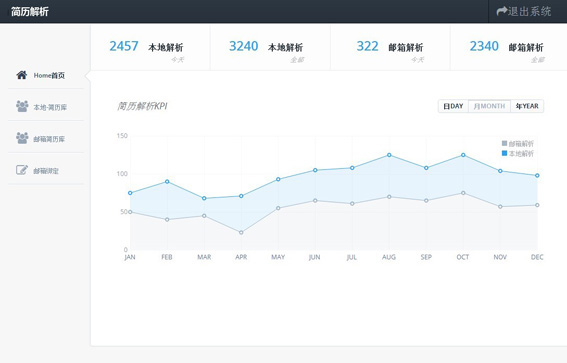567x363 pixels.
Task: Click the 322 邮箱解析 今天 count
Action: coord(367,46)
